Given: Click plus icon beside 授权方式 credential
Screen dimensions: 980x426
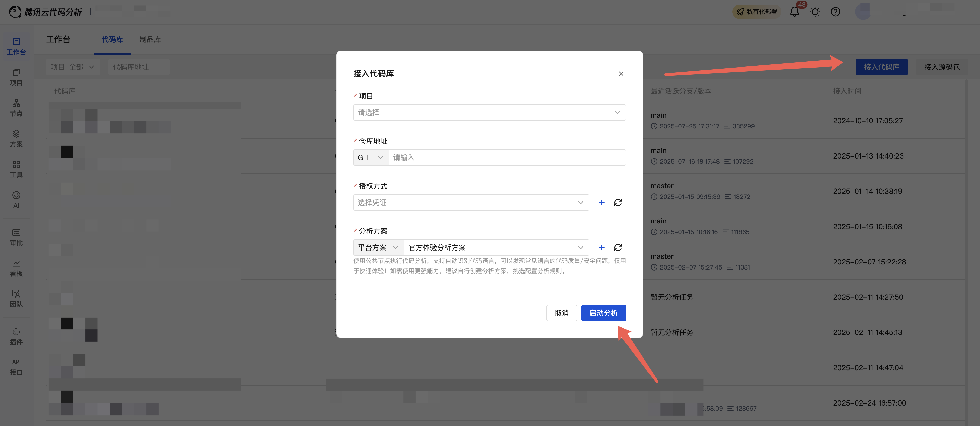Looking at the screenshot, I should point(601,203).
